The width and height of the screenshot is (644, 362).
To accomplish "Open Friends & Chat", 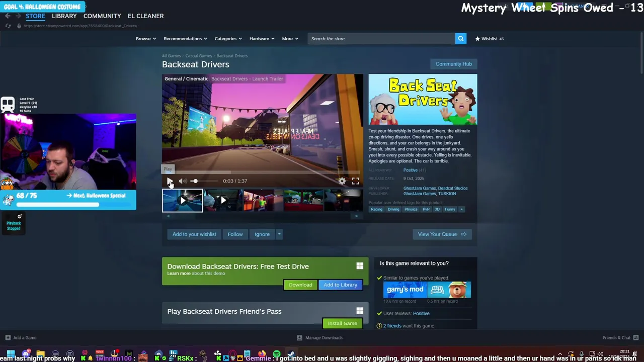I will 620,338.
